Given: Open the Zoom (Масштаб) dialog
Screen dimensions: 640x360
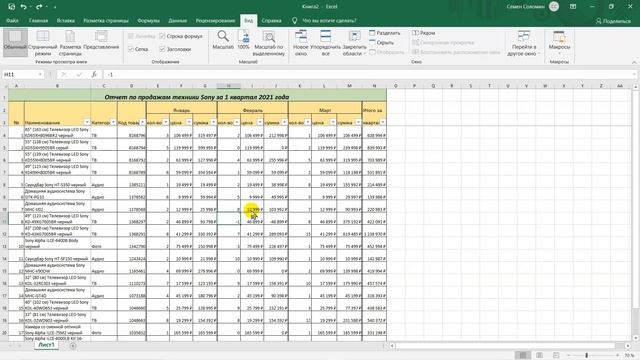Looking at the screenshot, I should click(223, 40).
